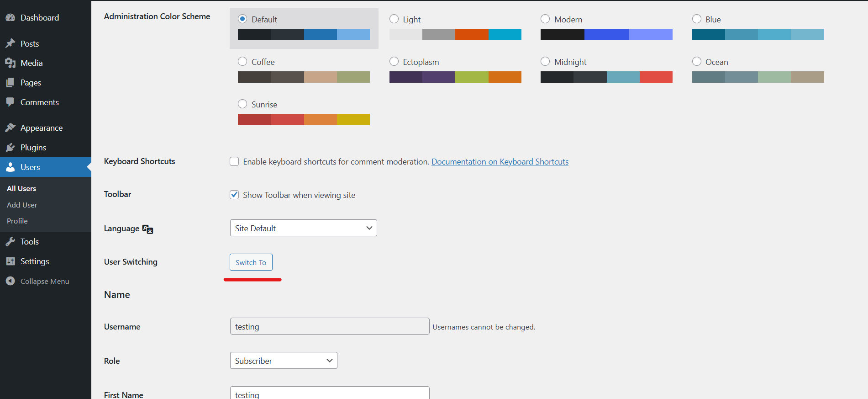
Task: Uncheck Show Toolbar when viewing site
Action: pyautogui.click(x=234, y=195)
